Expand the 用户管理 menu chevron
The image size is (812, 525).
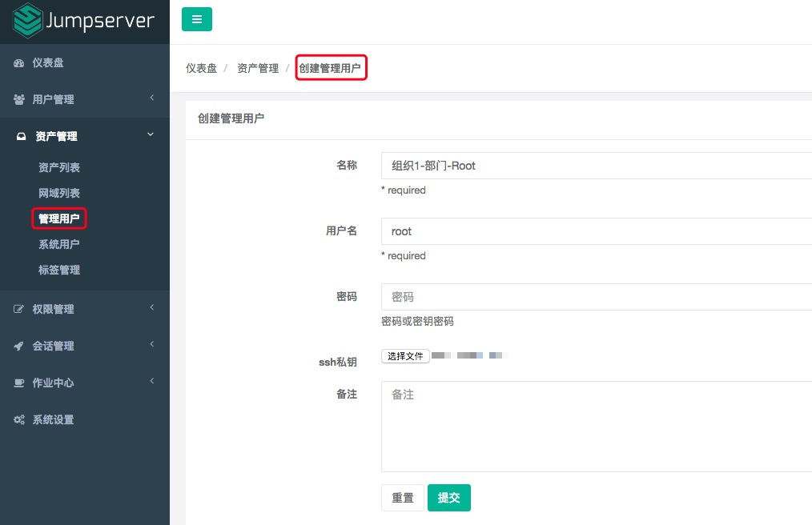[151, 98]
